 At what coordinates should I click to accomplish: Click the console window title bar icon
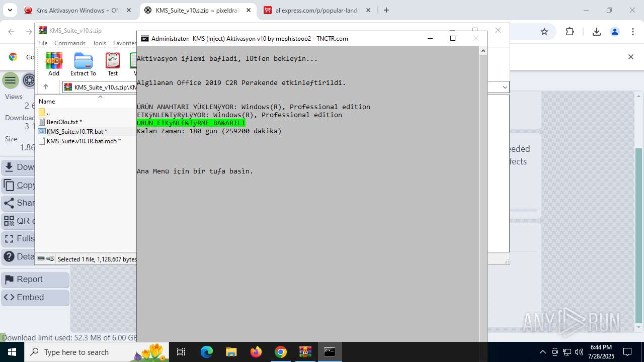(145, 38)
